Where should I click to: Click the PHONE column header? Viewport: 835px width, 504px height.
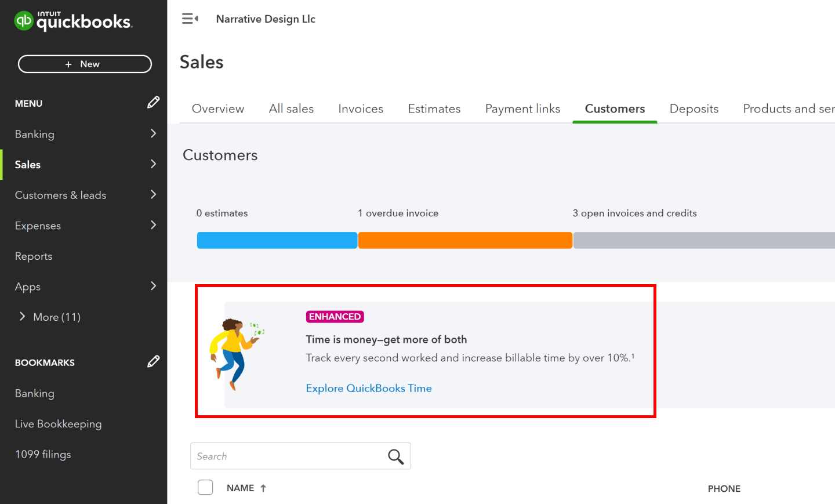724,489
